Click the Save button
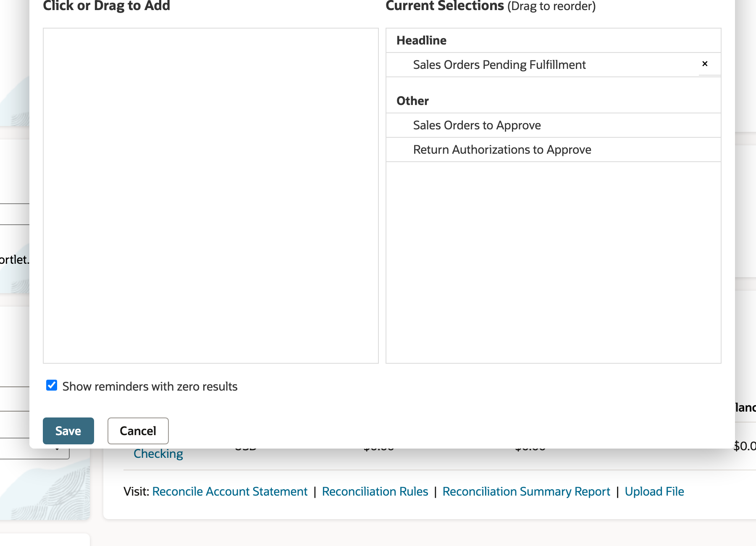 [68, 430]
